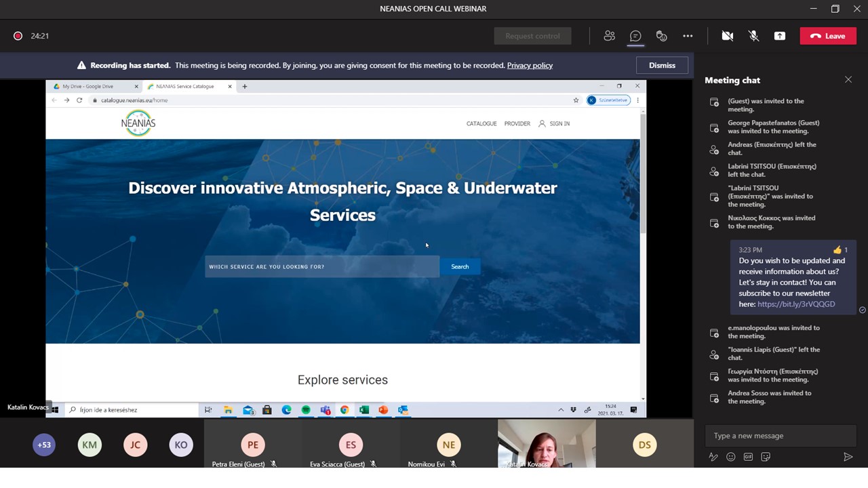The width and height of the screenshot is (868, 488).
Task: Select Eva Sciacca's ES avatar
Action: tap(351, 445)
